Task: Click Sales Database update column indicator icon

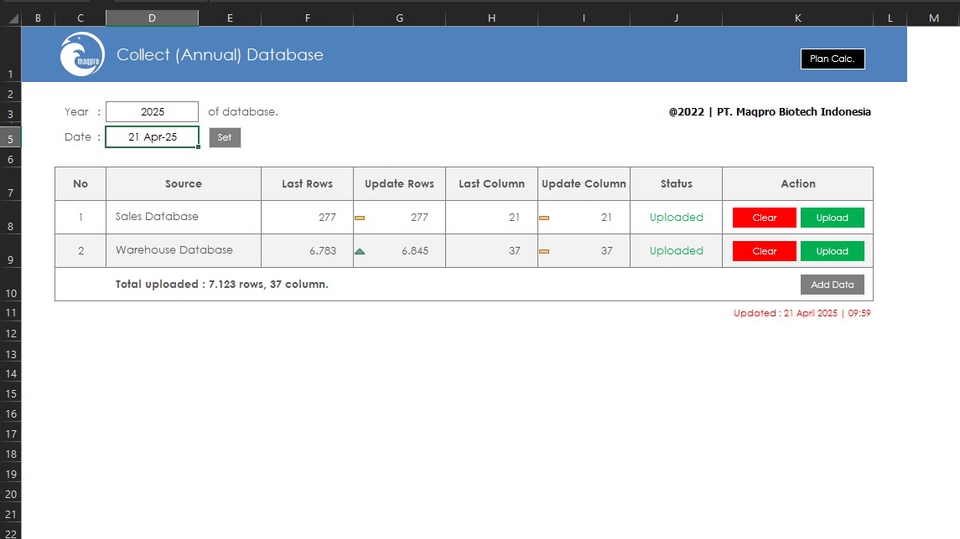Action: coord(544,217)
